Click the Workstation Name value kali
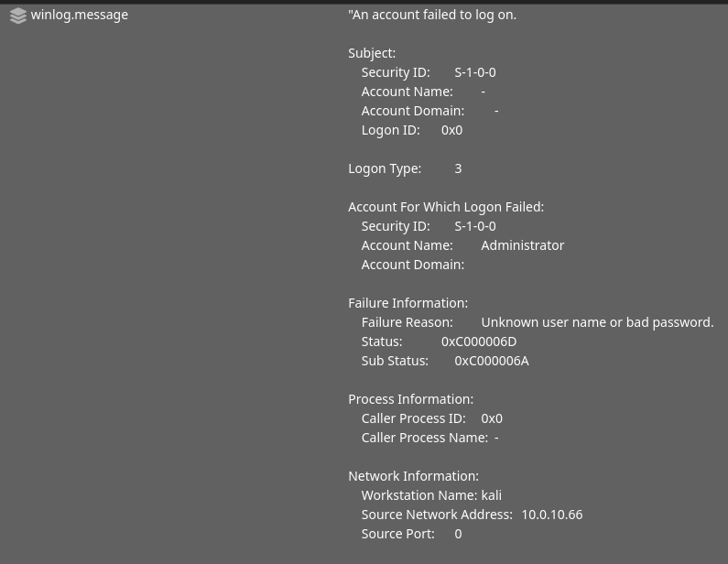Image resolution: width=728 pixels, height=564 pixels. [491, 495]
